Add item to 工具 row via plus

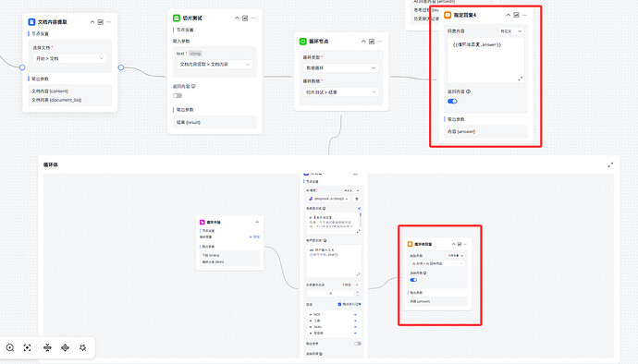click(x=355, y=321)
